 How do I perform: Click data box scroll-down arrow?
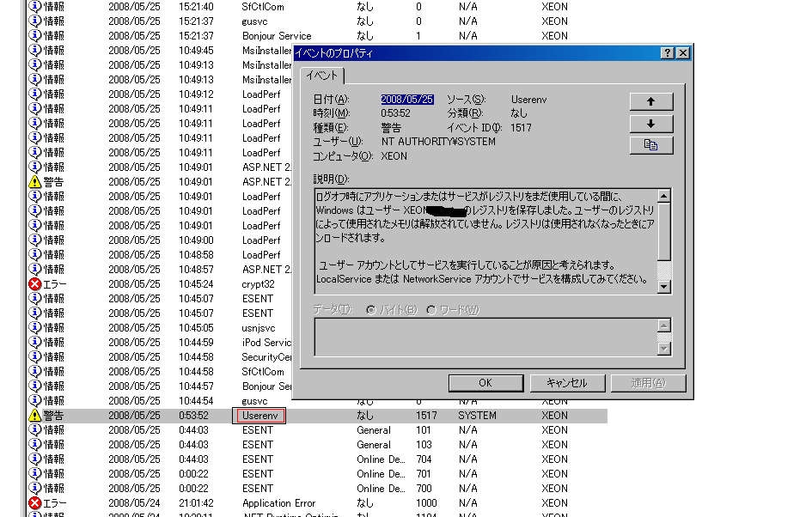[664, 349]
